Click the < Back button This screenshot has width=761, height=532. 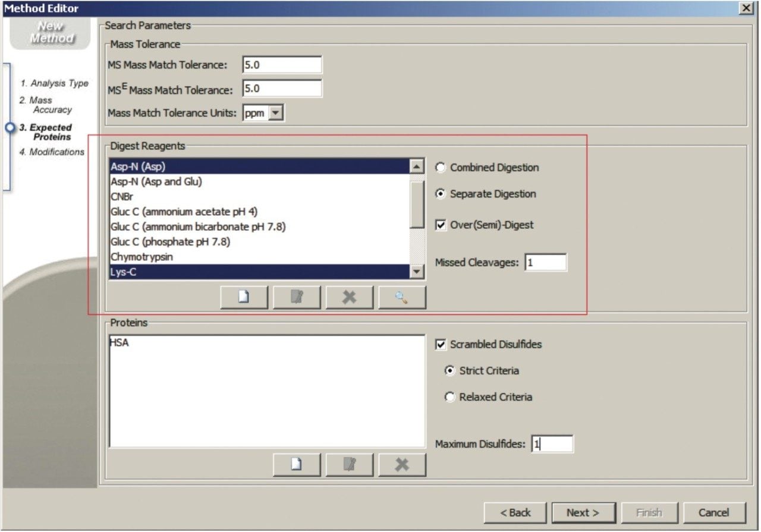coord(515,512)
